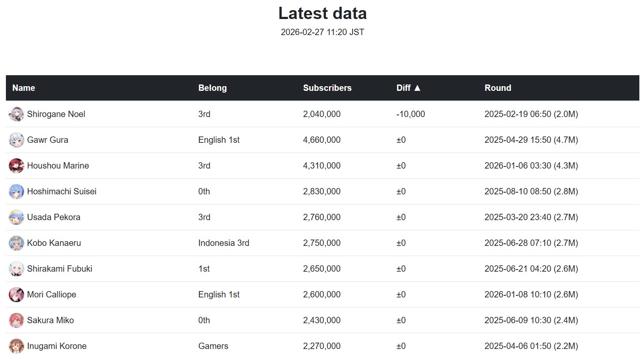Click round date 2025-06-28 07:10 (2.7M)
This screenshot has width=644, height=357.
point(531,243)
